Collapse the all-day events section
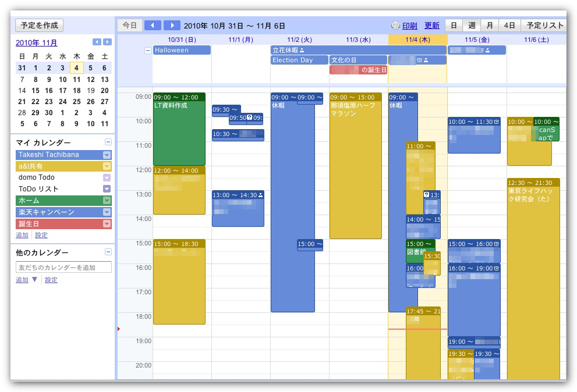This screenshot has height=392, width=577. coord(148,51)
